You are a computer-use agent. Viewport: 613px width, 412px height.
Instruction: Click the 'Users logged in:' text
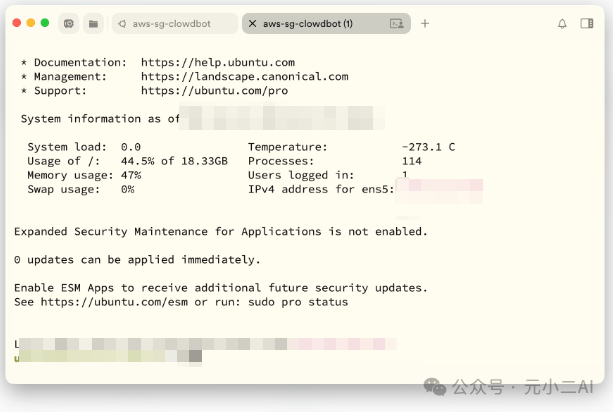[x=301, y=176]
